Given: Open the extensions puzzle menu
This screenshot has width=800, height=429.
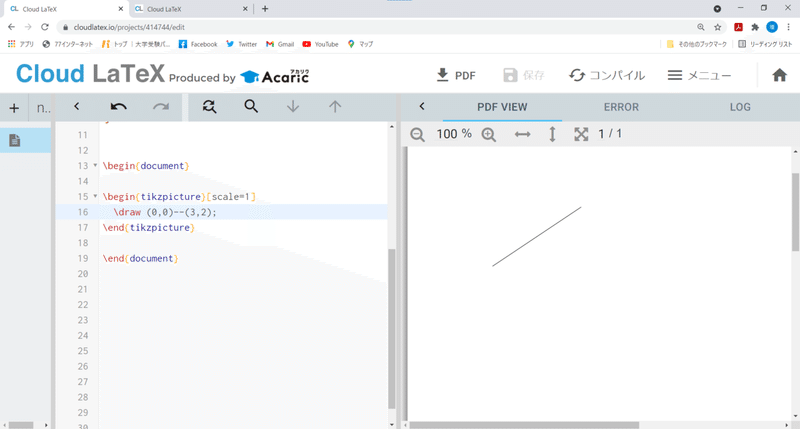Looking at the screenshot, I should pyautogui.click(x=755, y=27).
